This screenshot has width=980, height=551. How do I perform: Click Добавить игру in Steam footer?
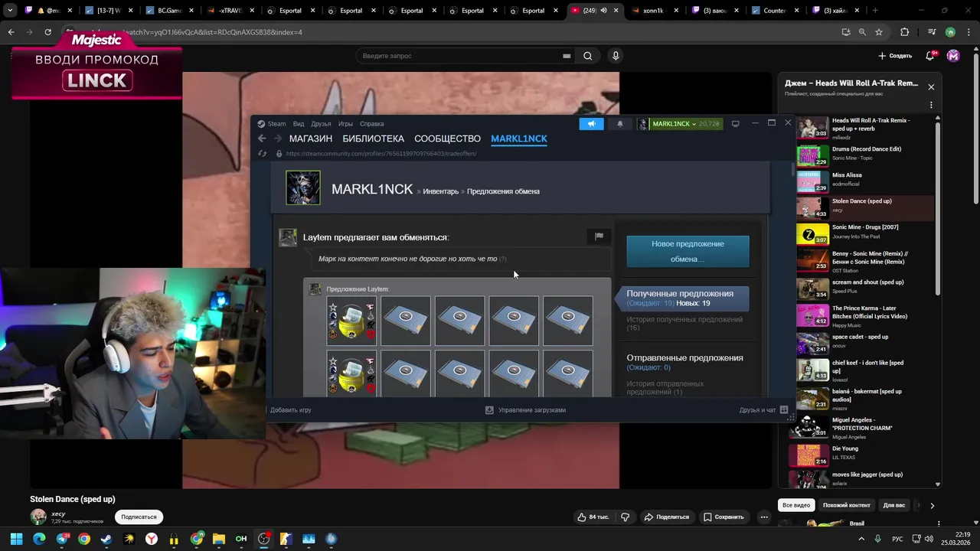pyautogui.click(x=290, y=410)
